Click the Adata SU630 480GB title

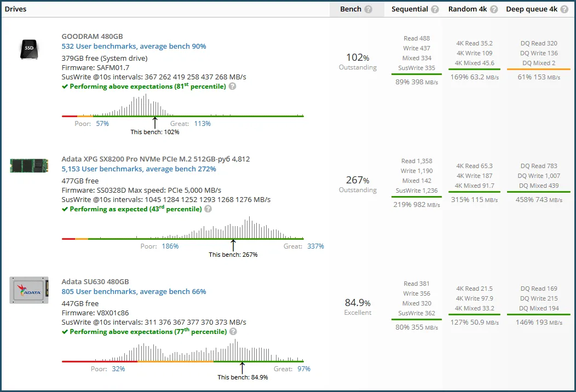[x=95, y=282]
